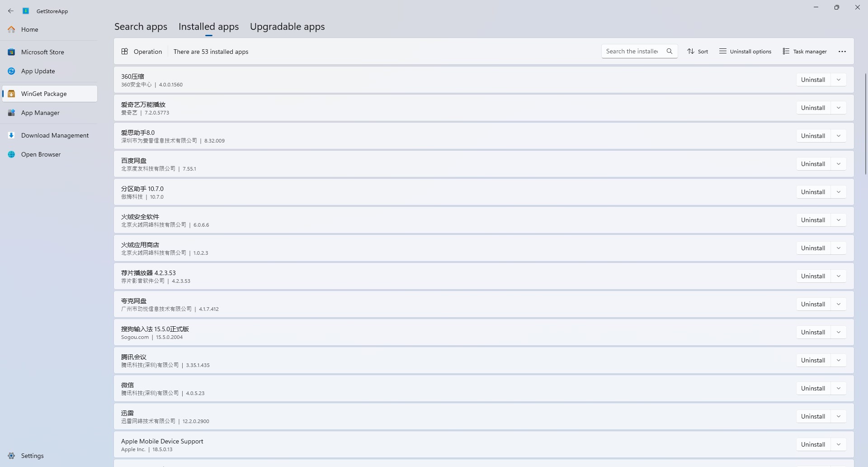The width and height of the screenshot is (868, 467).
Task: Open App Manager from the sidebar
Action: (50, 113)
